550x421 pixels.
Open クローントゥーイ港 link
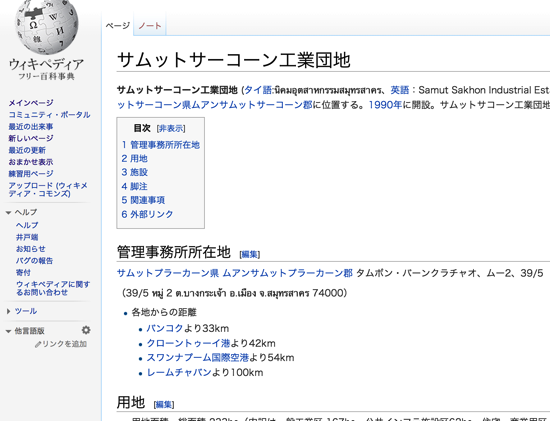tap(188, 343)
